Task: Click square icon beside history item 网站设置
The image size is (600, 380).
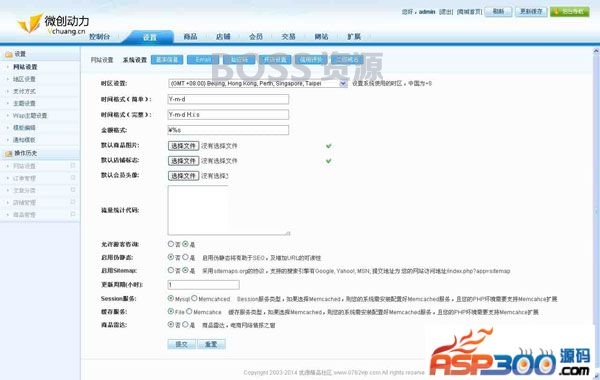Action: coord(73,165)
